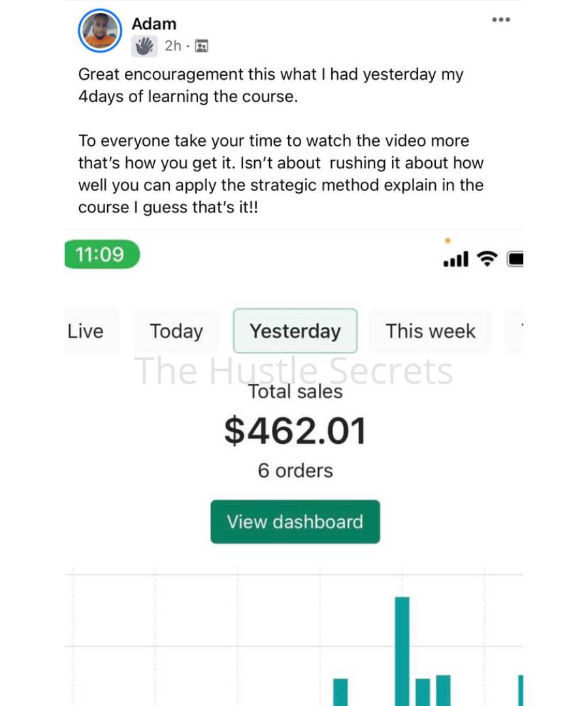The height and width of the screenshot is (706, 588).
Task: Click the group audience icon beside 2h
Action: 201,46
